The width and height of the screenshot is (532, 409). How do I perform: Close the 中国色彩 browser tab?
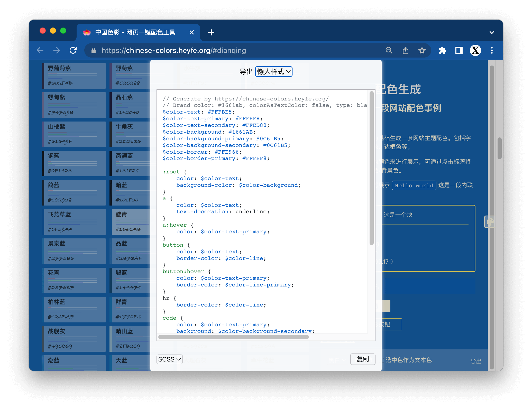[191, 32]
